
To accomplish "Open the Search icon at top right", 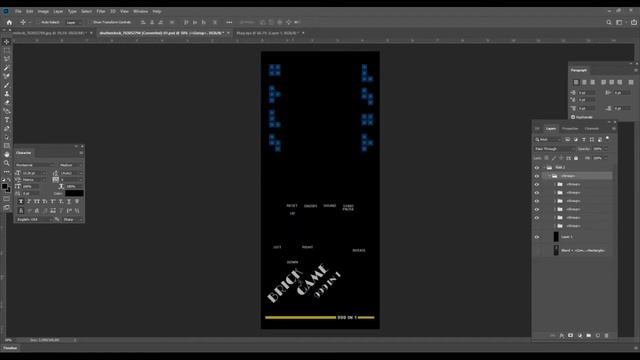I will point(609,22).
